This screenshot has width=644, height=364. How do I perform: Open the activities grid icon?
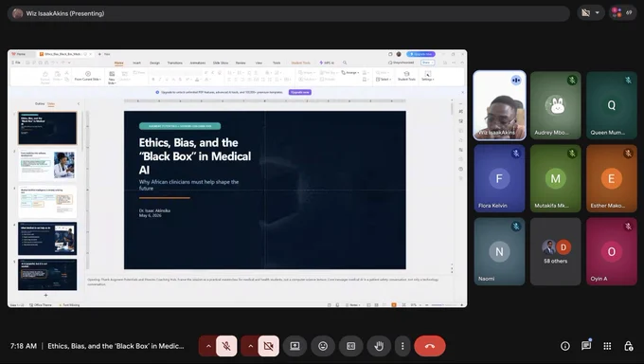607,346
